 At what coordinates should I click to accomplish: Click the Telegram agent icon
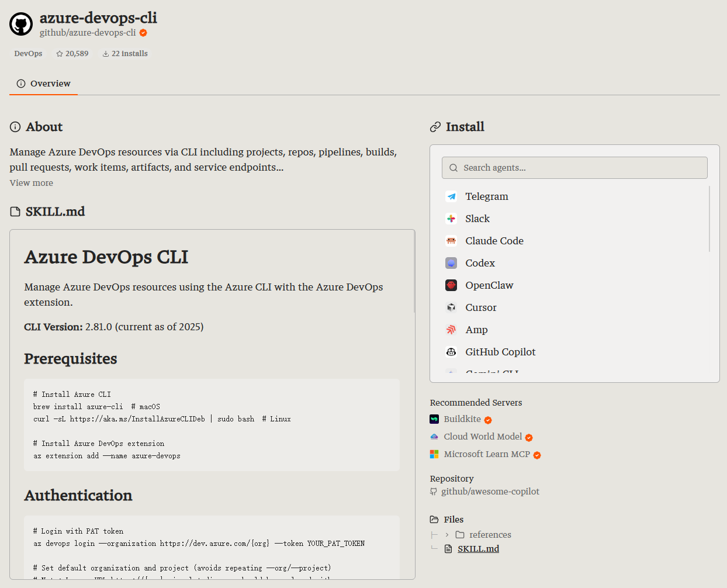(451, 196)
